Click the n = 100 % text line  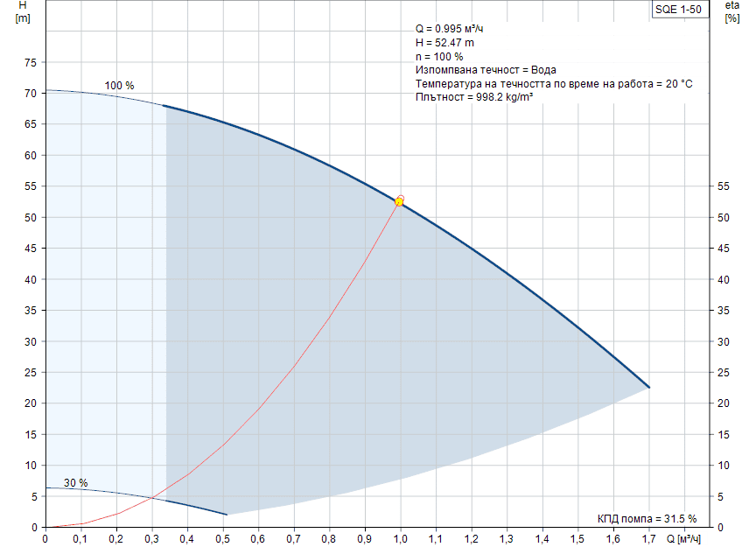point(439,57)
